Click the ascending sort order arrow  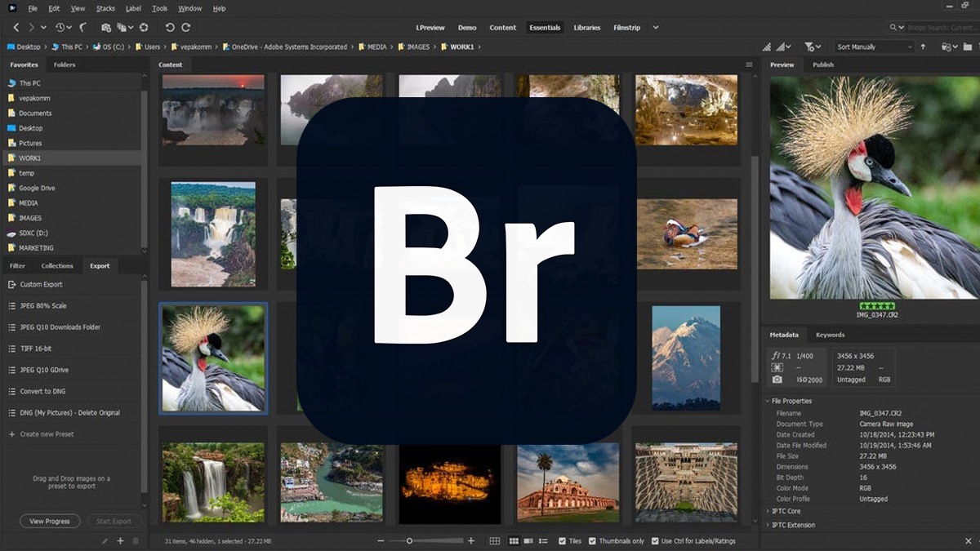(924, 47)
